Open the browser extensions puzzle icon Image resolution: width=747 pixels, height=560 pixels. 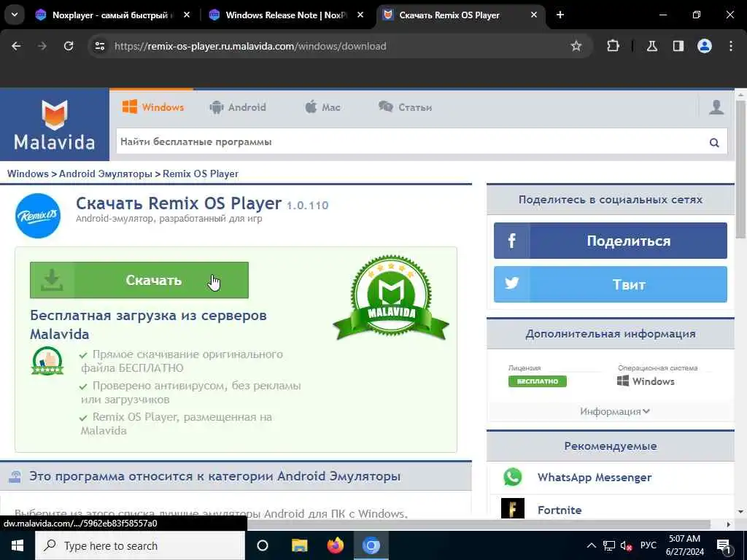tap(613, 46)
